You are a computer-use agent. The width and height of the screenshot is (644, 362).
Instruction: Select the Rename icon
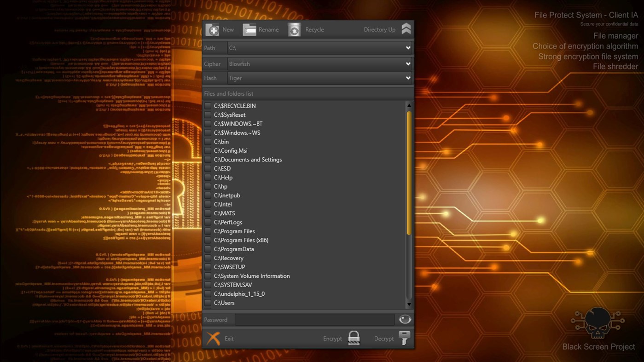tap(249, 29)
